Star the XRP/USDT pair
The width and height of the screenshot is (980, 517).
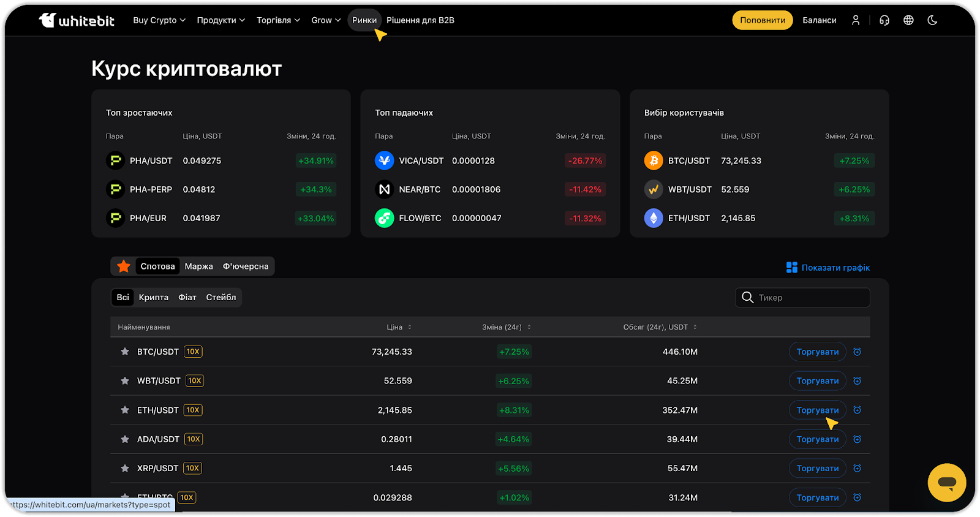125,469
